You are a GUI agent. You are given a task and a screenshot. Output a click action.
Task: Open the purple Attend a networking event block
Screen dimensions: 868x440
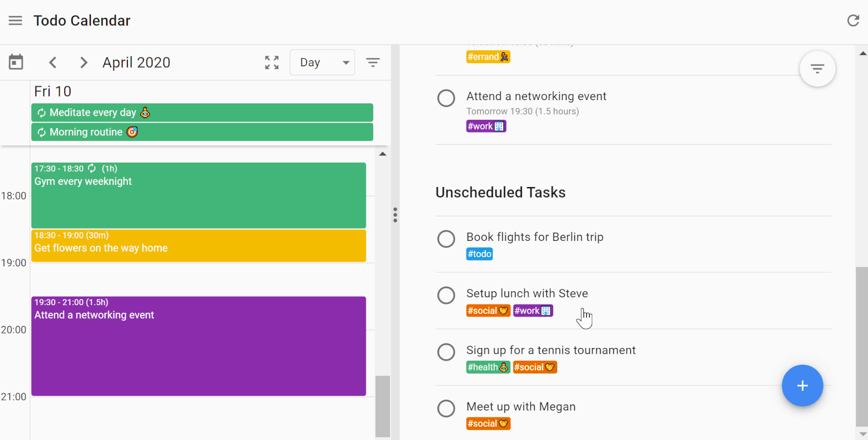pyautogui.click(x=198, y=346)
